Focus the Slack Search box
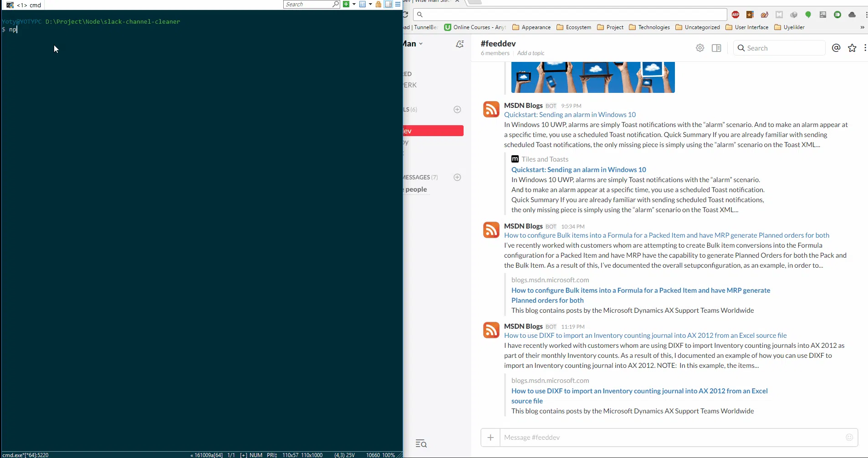Viewport: 868px width, 458px height. pos(779,48)
